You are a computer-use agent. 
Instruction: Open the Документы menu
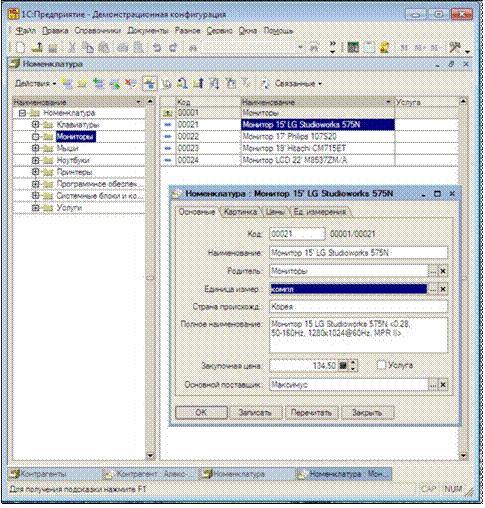click(x=148, y=31)
